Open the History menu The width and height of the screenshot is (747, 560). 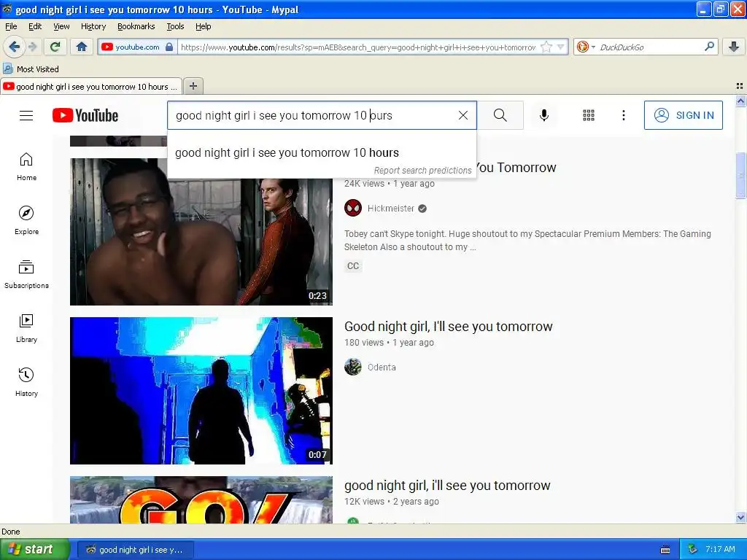coord(93,26)
